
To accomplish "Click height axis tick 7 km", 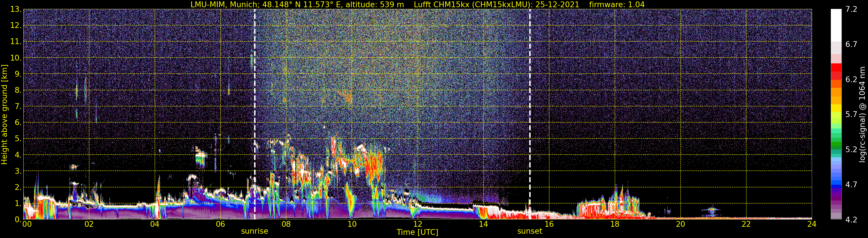I will 18,106.
